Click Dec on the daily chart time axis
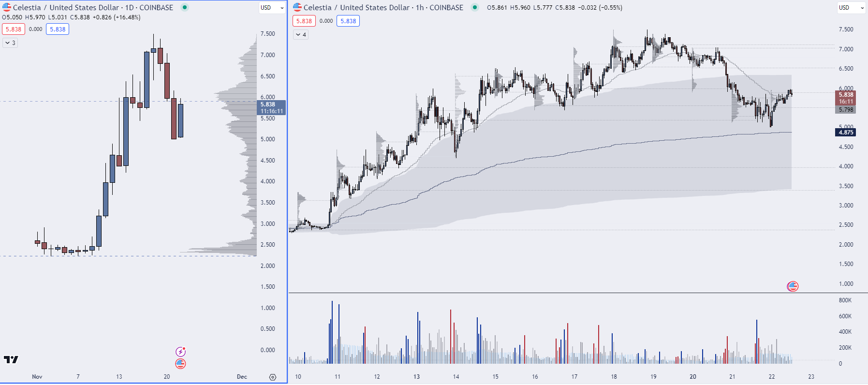 (x=242, y=376)
